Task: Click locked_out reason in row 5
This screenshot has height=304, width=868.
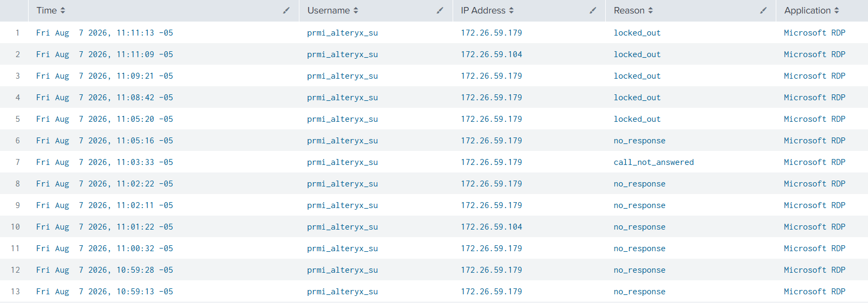Action: tap(637, 119)
